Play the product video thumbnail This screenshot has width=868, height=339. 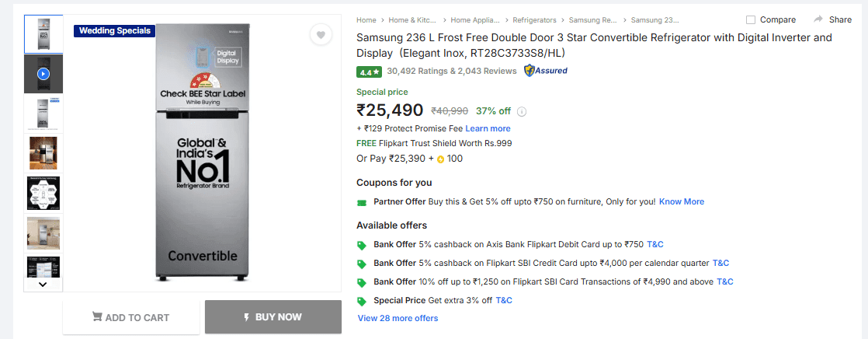coord(43,74)
